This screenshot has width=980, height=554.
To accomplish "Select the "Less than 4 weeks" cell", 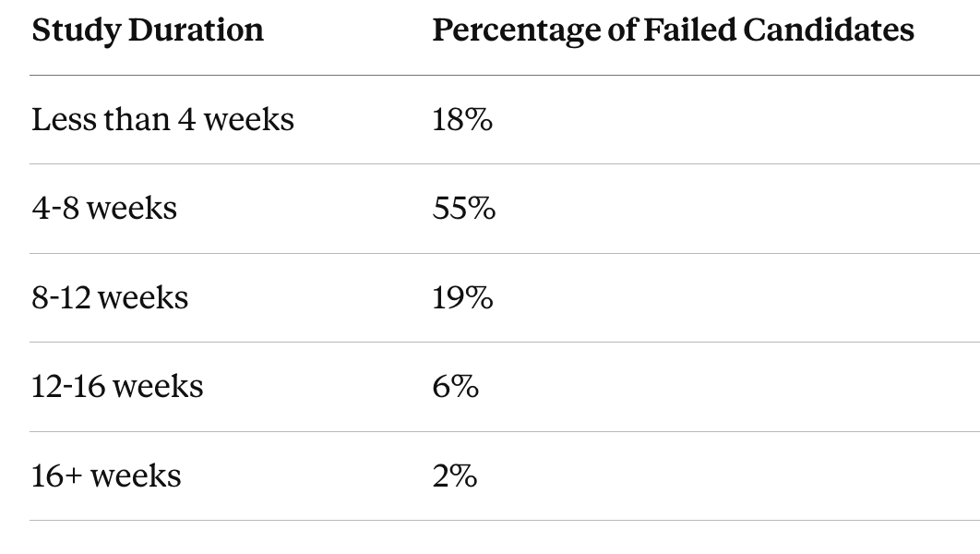I will tap(162, 120).
